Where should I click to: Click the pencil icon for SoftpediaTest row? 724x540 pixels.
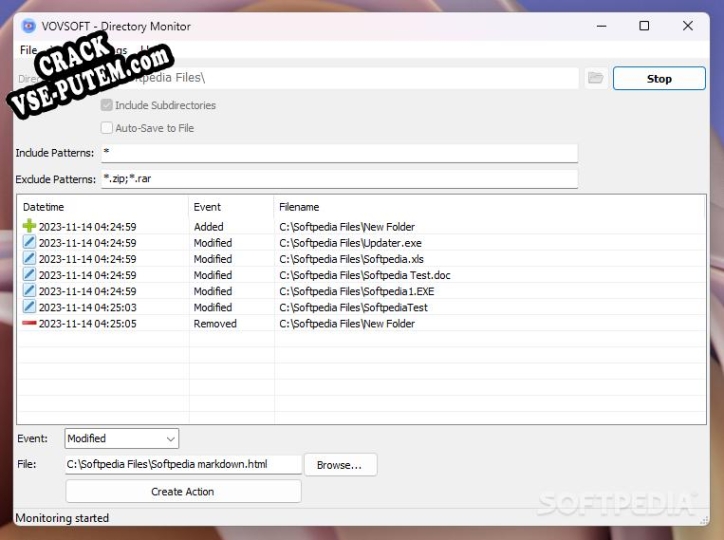tap(29, 306)
